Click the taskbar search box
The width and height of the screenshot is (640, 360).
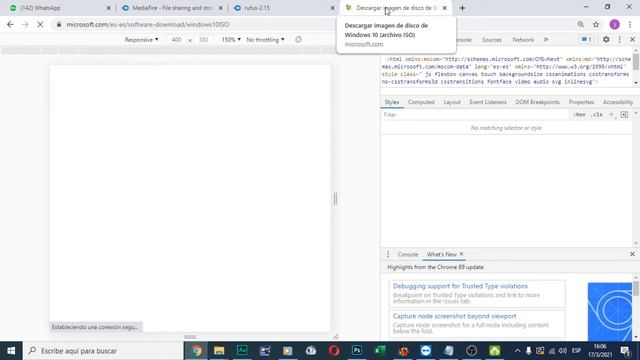point(103,351)
